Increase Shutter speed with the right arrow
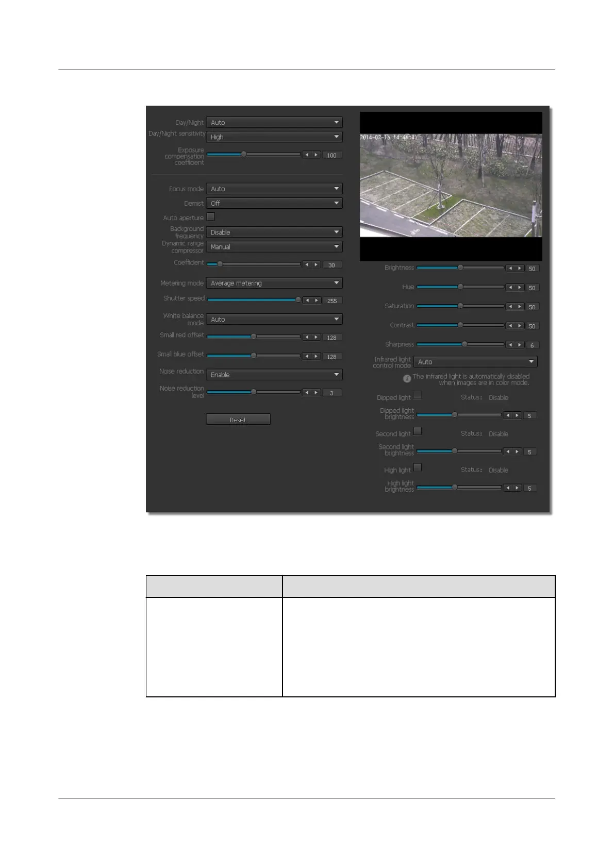Viewport: 614px width, 868px height. point(316,300)
